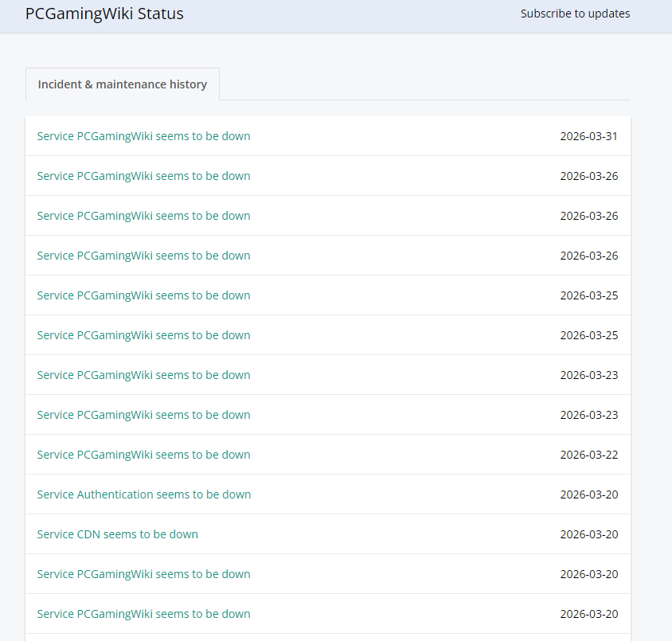Open the PCGamingWiki Status page title
This screenshot has height=641, width=672.
[x=104, y=14]
